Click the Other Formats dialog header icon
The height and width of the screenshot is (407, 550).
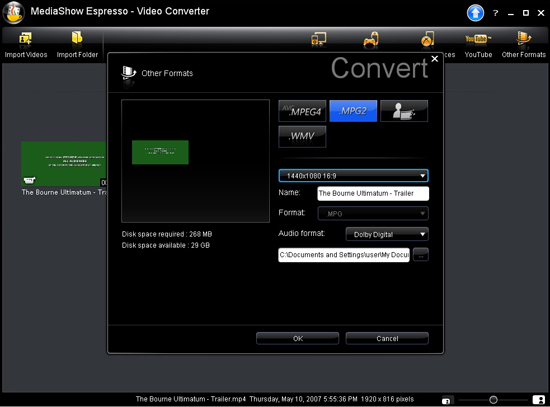(128, 73)
